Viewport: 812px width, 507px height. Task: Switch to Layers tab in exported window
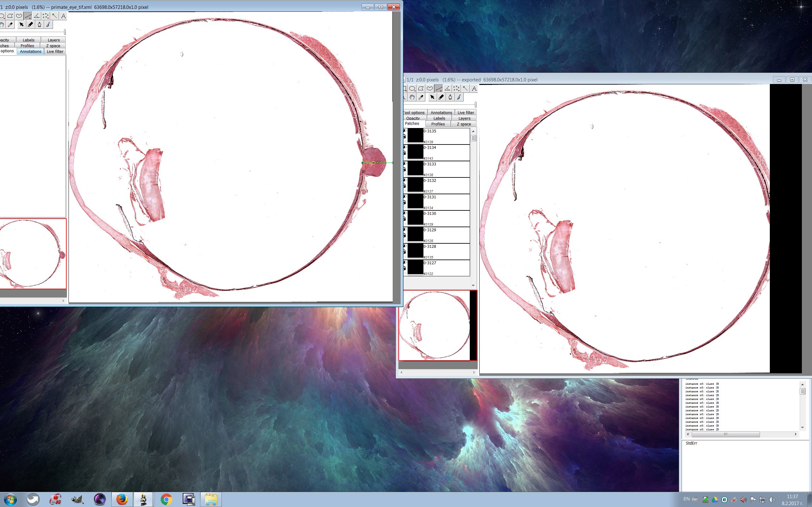464,119
